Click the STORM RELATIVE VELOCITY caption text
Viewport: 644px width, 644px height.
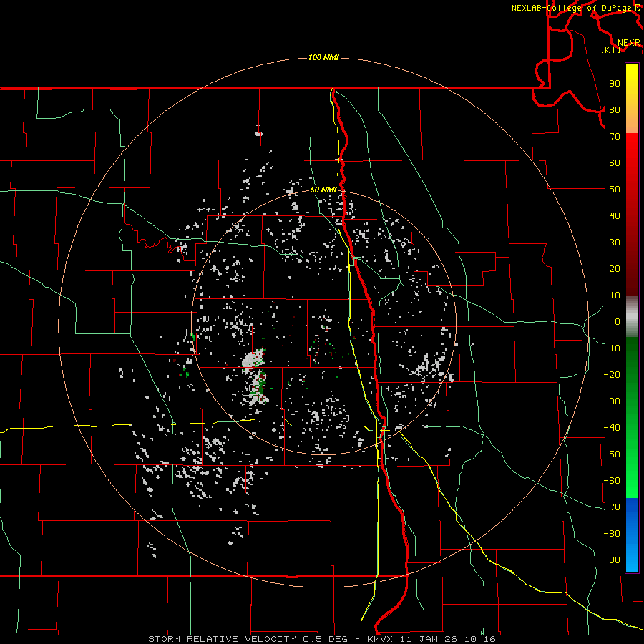point(222,639)
